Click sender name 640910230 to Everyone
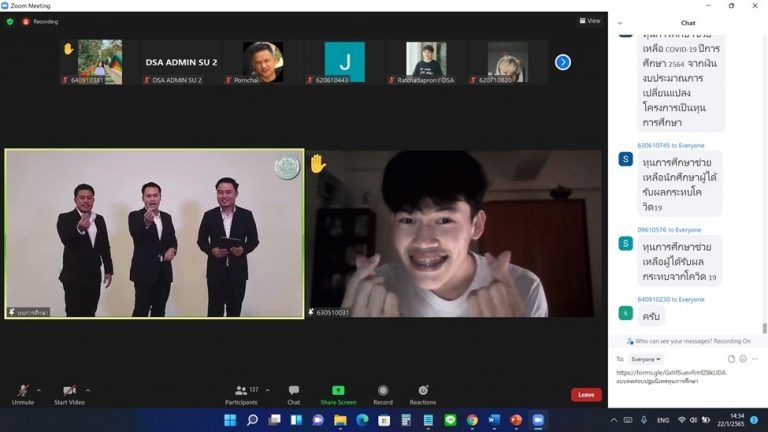 coord(671,299)
